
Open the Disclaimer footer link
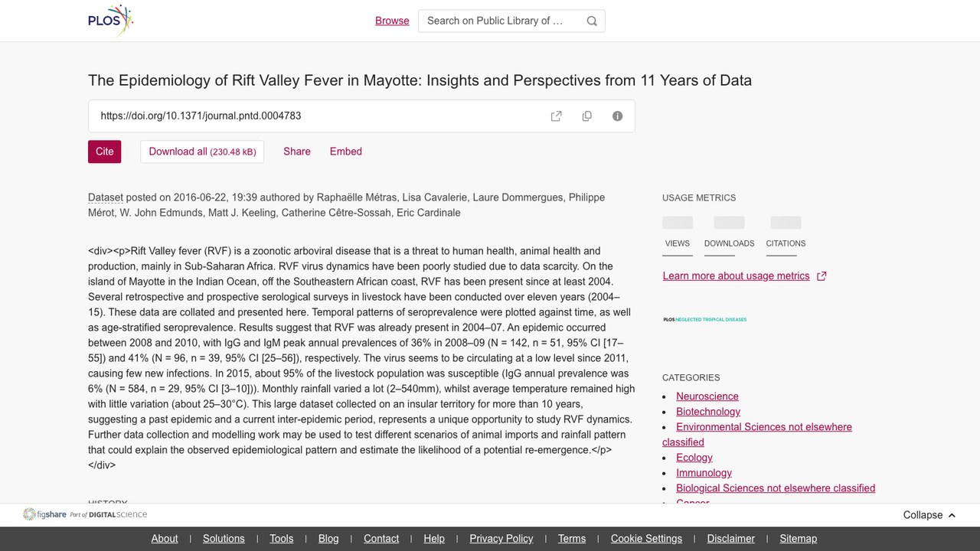click(x=731, y=539)
